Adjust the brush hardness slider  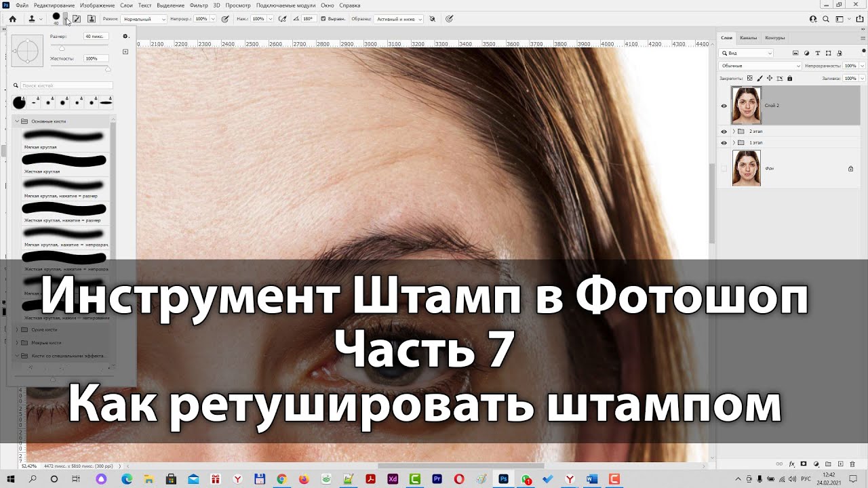click(108, 68)
